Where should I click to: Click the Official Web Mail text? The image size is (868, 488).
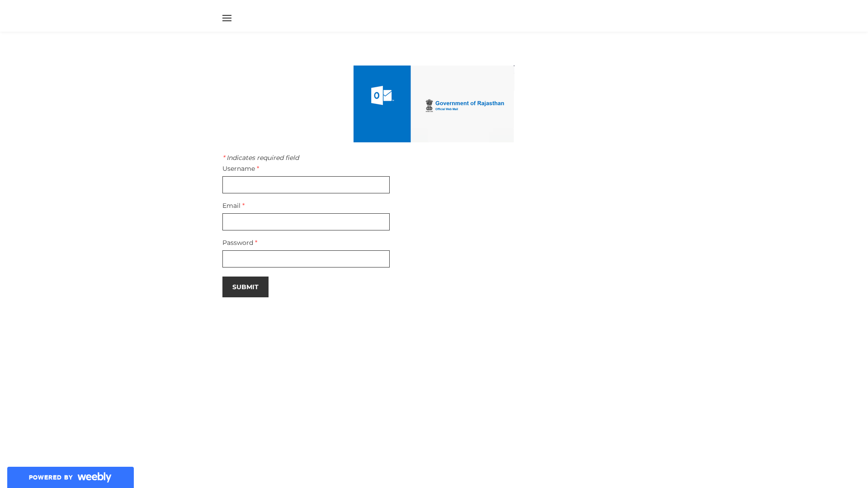pyautogui.click(x=447, y=109)
